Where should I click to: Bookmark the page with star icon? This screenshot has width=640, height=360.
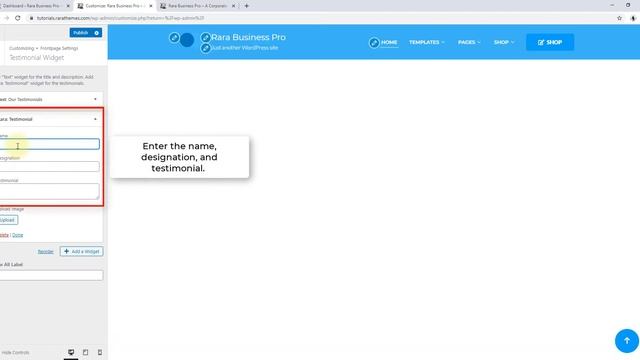pos(619,18)
